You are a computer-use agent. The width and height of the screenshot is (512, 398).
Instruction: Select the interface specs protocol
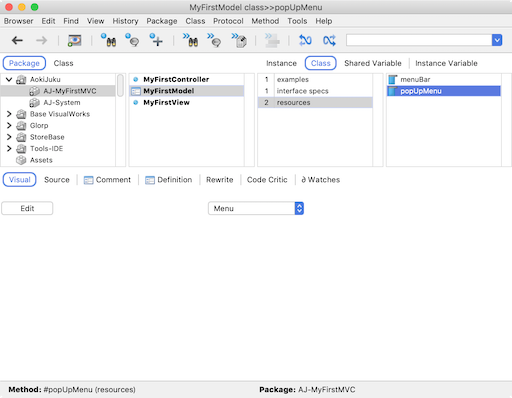(315, 91)
